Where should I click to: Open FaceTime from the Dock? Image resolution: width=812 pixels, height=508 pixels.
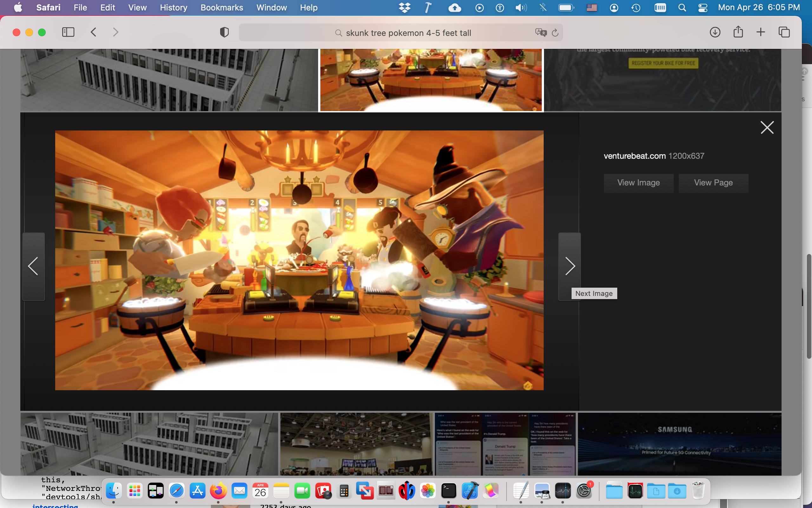tap(302, 491)
